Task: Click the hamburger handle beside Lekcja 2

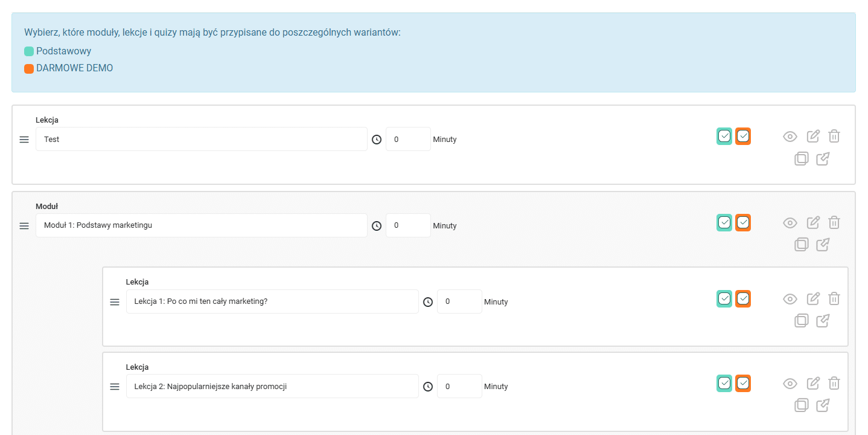Action: point(115,387)
